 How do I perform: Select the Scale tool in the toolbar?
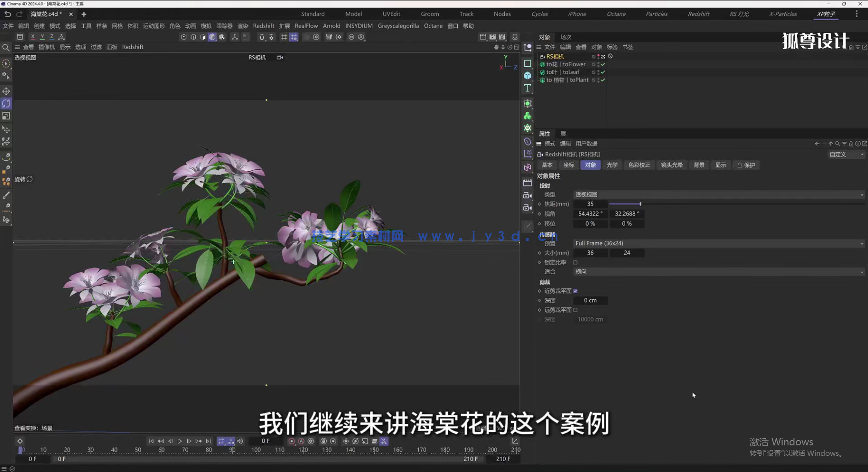[6, 116]
